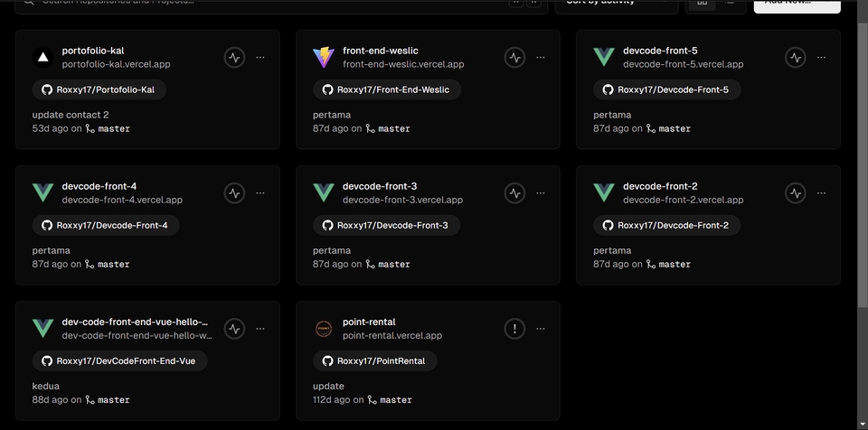Open the three-dot menu on portofolio-kal
The image size is (868, 430).
click(260, 57)
